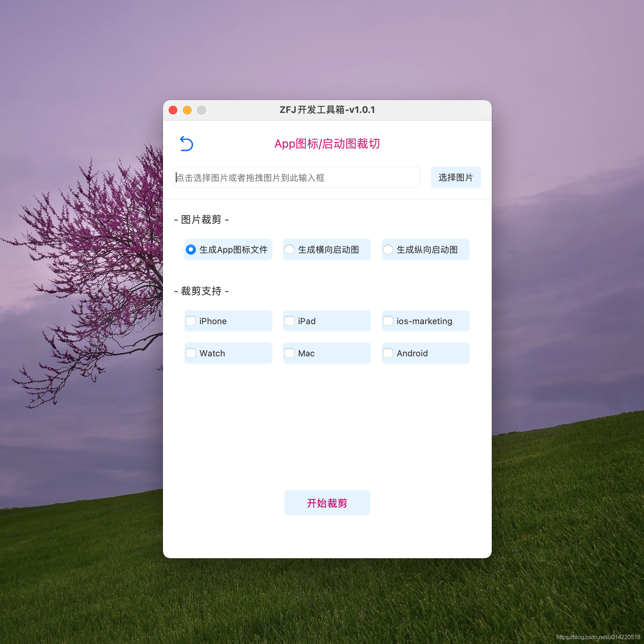Screen dimensions: 644x644
Task: Click the 开始裁剪 button
Action: point(327,503)
